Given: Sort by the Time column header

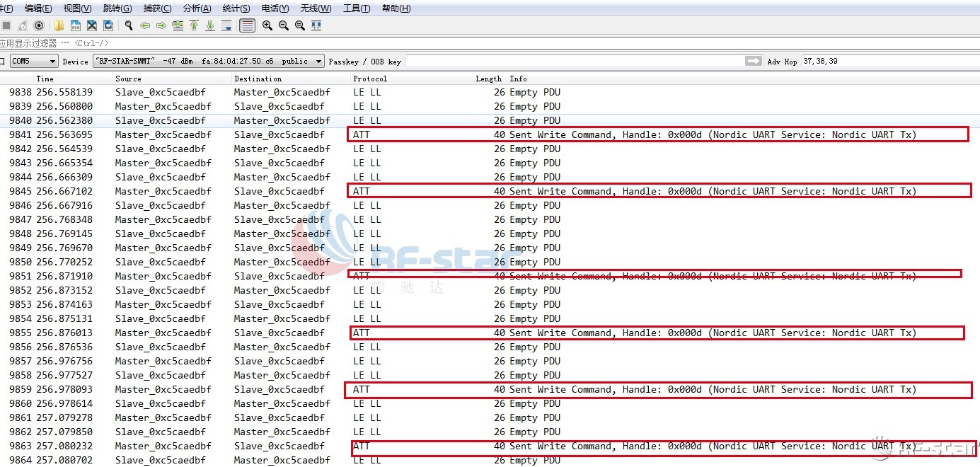Looking at the screenshot, I should (74, 79).
